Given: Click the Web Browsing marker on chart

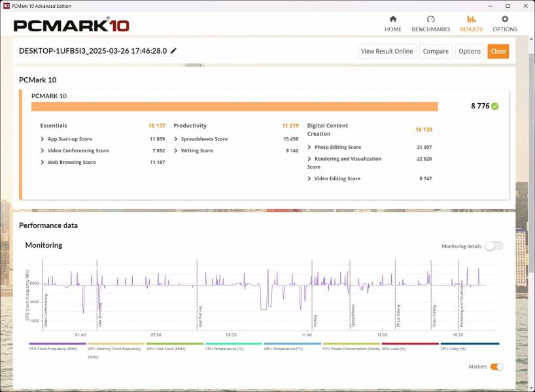Looking at the screenshot, I should (100, 316).
